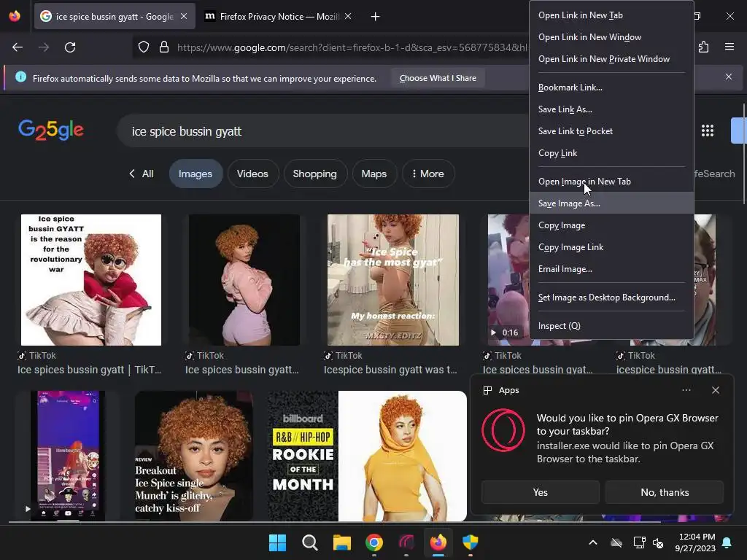Open the Breakout Ice Spice single thumbnail
The image size is (747, 560).
[193, 456]
